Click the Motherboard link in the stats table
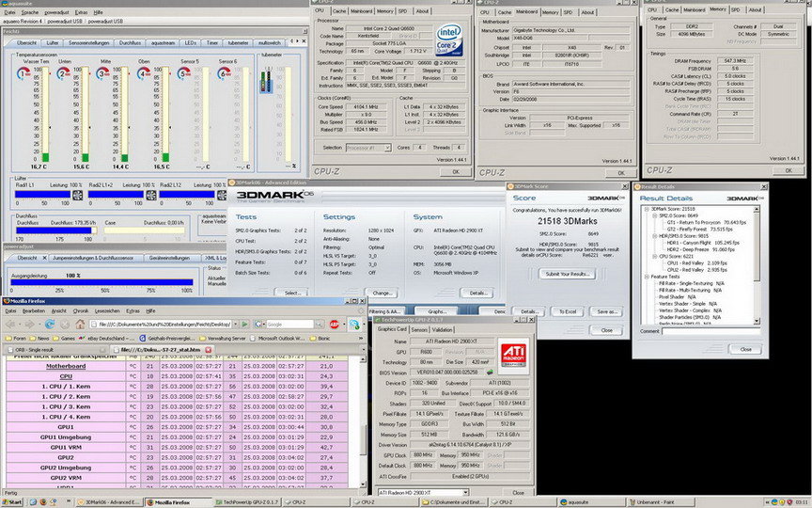 click(x=66, y=366)
